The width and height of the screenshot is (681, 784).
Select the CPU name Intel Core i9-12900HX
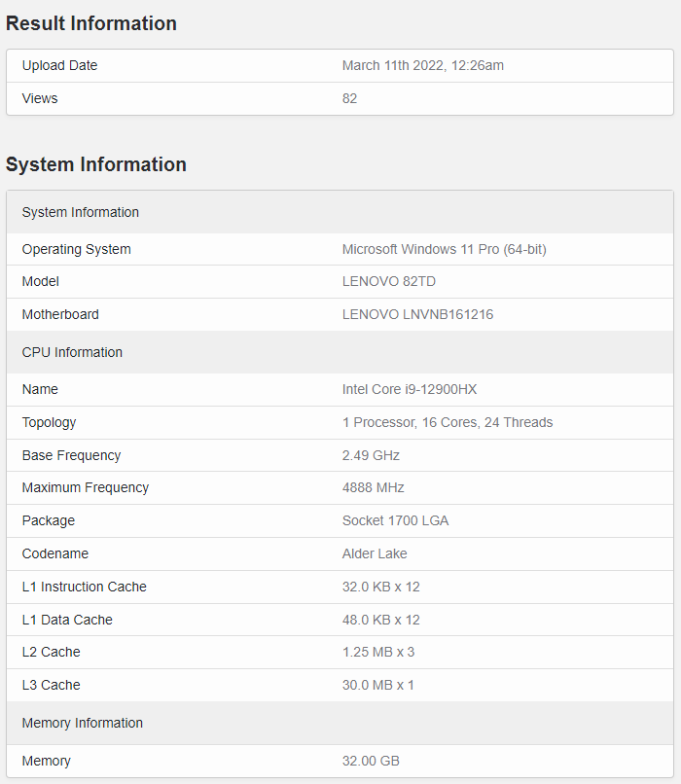click(x=409, y=389)
